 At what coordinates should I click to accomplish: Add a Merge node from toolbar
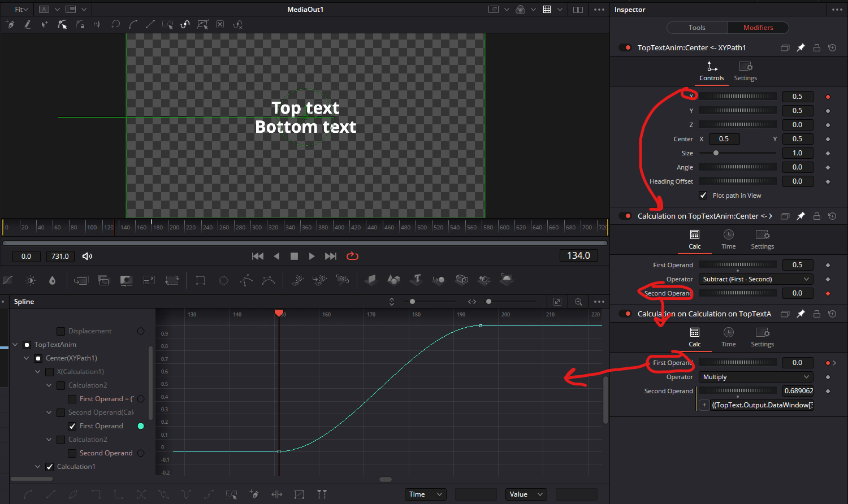81,280
